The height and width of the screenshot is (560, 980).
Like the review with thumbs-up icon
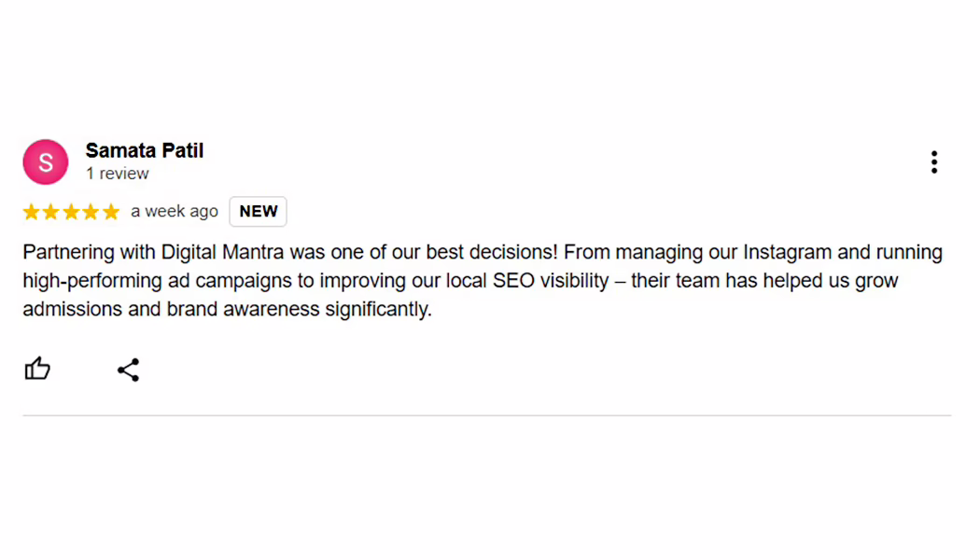[x=37, y=369]
